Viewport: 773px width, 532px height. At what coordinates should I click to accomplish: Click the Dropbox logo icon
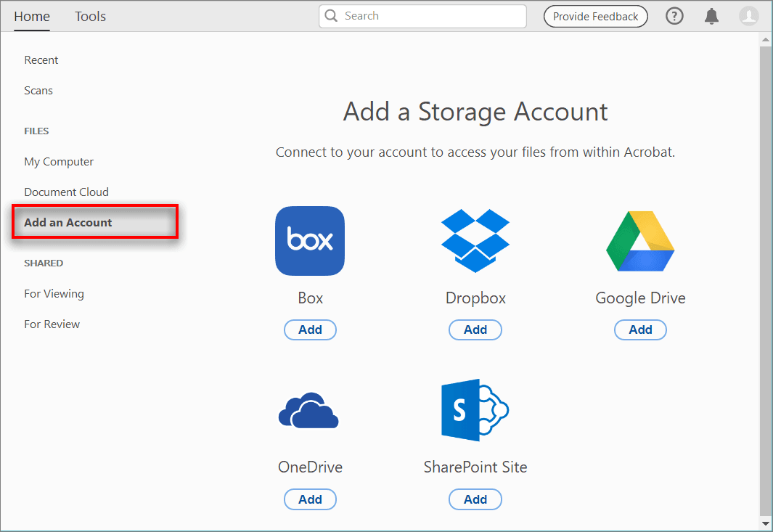[x=475, y=241]
